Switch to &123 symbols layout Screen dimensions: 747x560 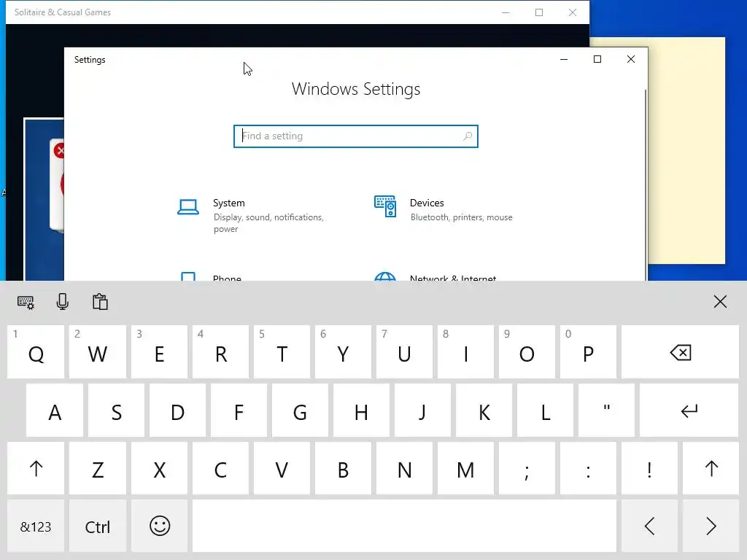point(36,526)
